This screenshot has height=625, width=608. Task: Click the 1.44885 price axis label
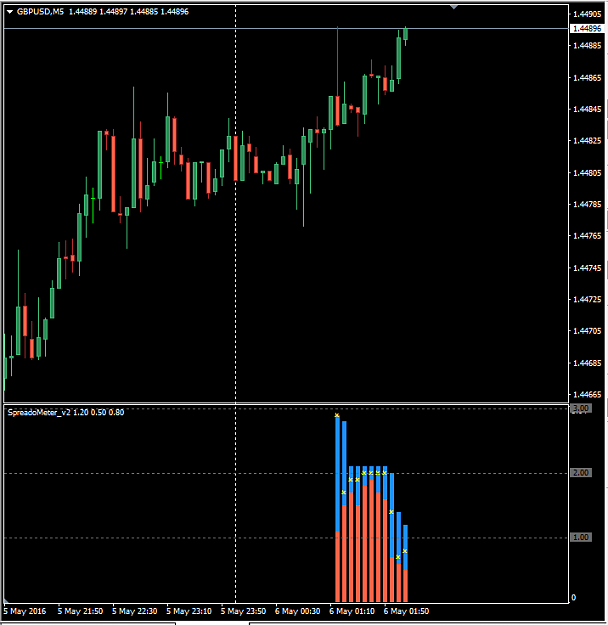[587, 45]
